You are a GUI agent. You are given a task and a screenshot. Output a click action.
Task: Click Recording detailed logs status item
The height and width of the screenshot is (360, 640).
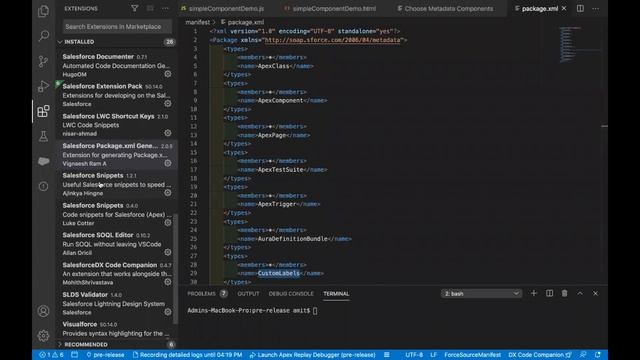point(187,355)
